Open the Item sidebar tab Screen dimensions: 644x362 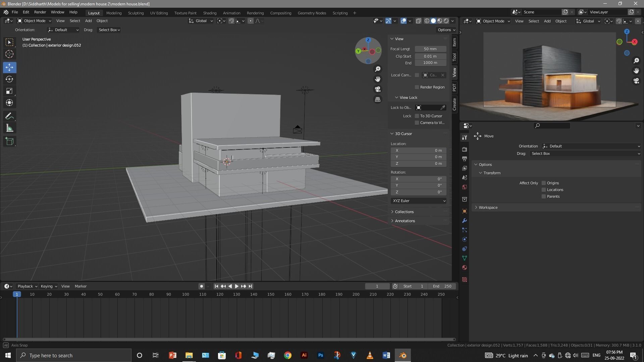coord(454,42)
